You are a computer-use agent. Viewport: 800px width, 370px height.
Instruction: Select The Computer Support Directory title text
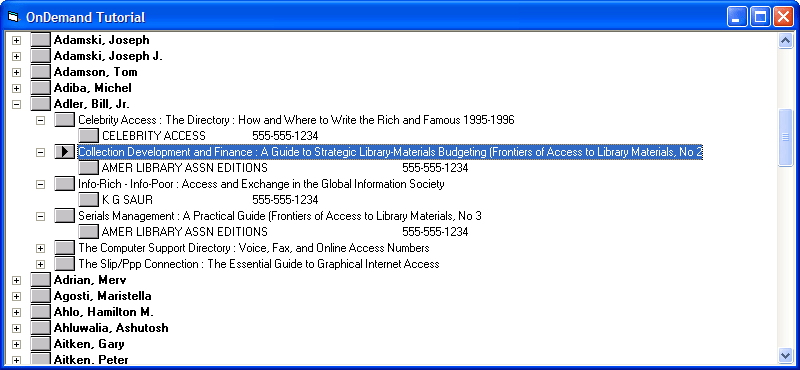pos(254,249)
